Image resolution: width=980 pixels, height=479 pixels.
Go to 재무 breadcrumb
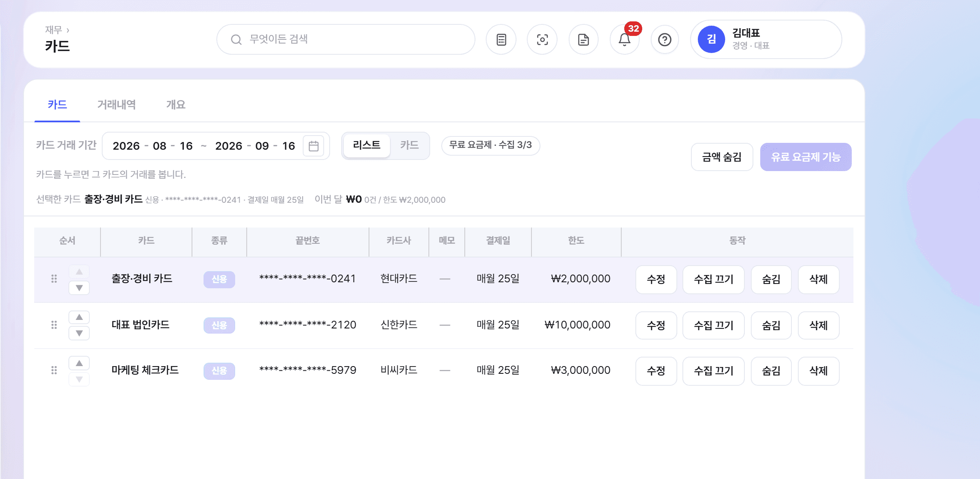tap(53, 30)
